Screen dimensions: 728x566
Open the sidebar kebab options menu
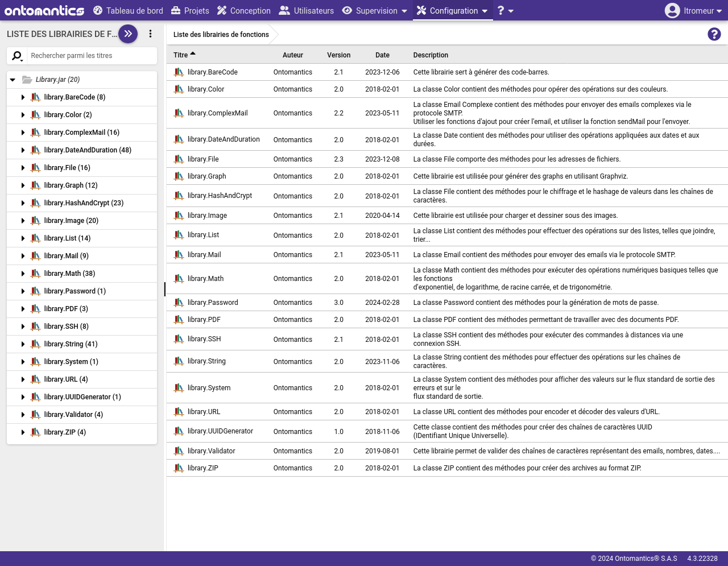(150, 34)
